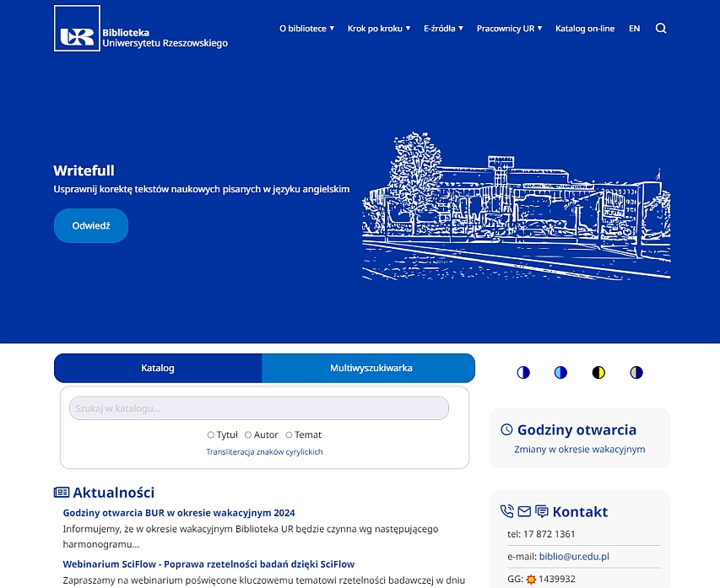720x588 pixels.
Task: Click the GG number 1439932
Action: click(x=557, y=580)
